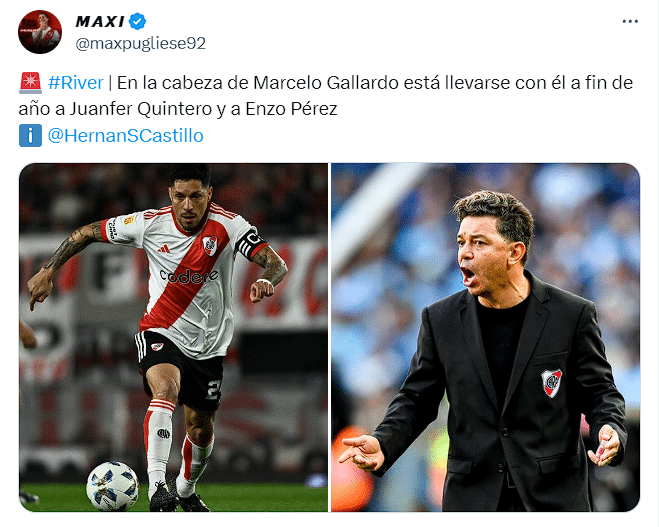Viewport: 659px width, 527px height.
Task: Click the MAXI display name
Action: tap(100, 21)
